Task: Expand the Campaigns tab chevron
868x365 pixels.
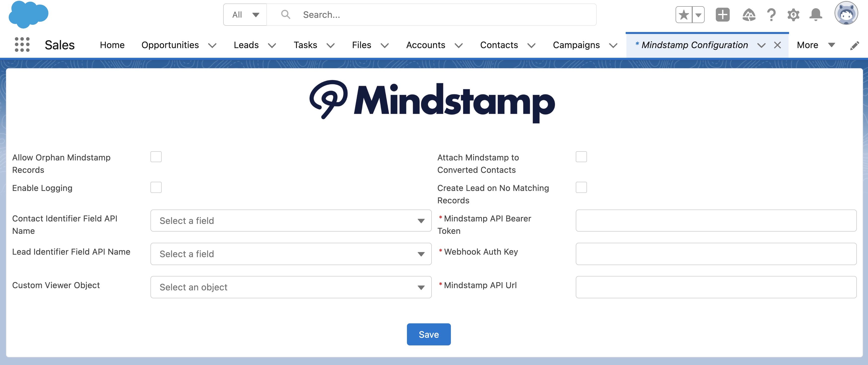Action: (x=613, y=45)
